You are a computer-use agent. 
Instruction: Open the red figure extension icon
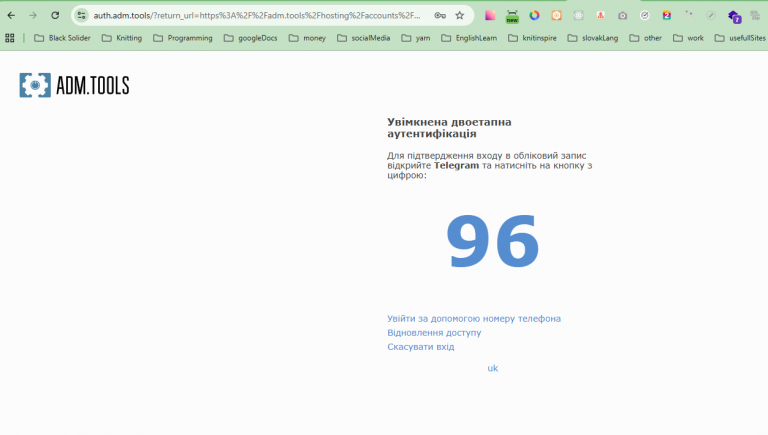pyautogui.click(x=600, y=16)
